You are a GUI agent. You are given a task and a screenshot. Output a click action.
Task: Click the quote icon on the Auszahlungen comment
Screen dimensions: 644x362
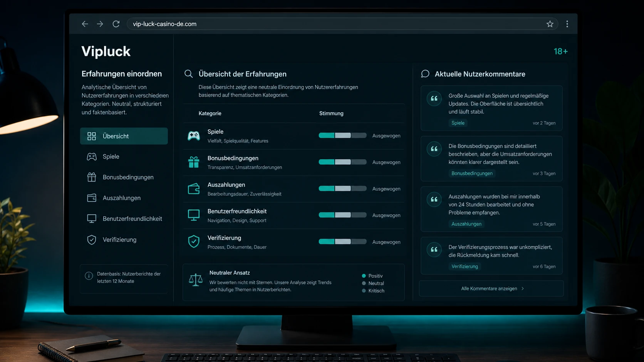(x=434, y=200)
